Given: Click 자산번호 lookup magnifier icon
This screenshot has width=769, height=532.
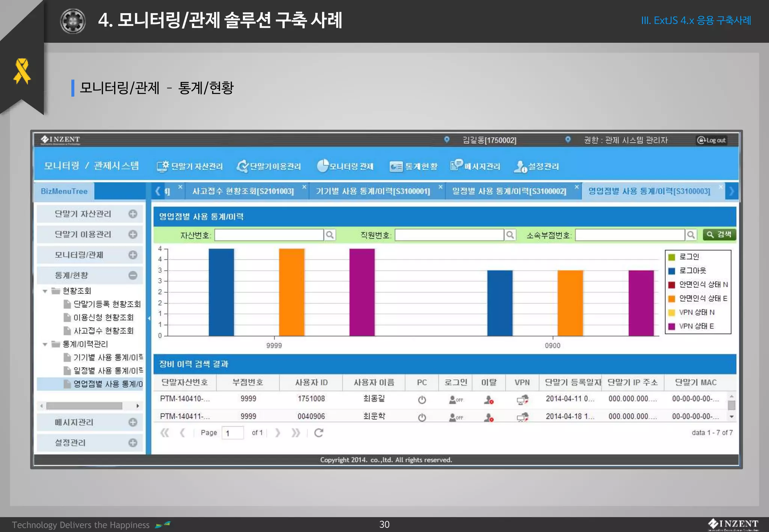Looking at the screenshot, I should tap(330, 235).
